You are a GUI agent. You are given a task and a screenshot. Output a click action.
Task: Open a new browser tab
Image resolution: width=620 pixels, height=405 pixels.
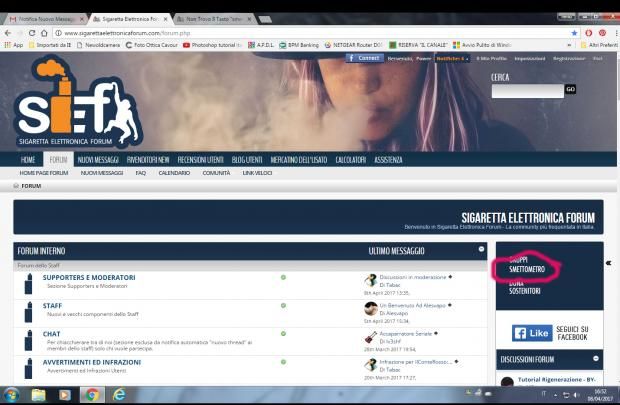point(265,19)
